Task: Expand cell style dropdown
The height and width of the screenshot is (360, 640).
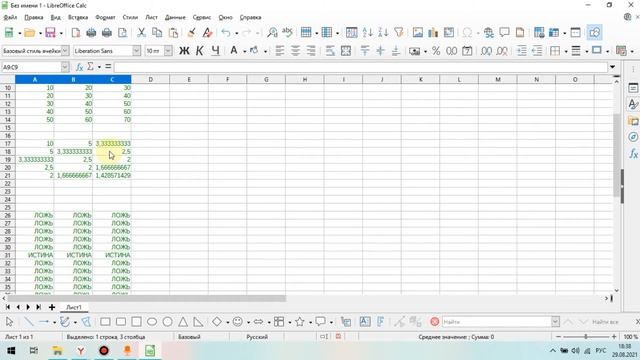Action: pyautogui.click(x=65, y=51)
